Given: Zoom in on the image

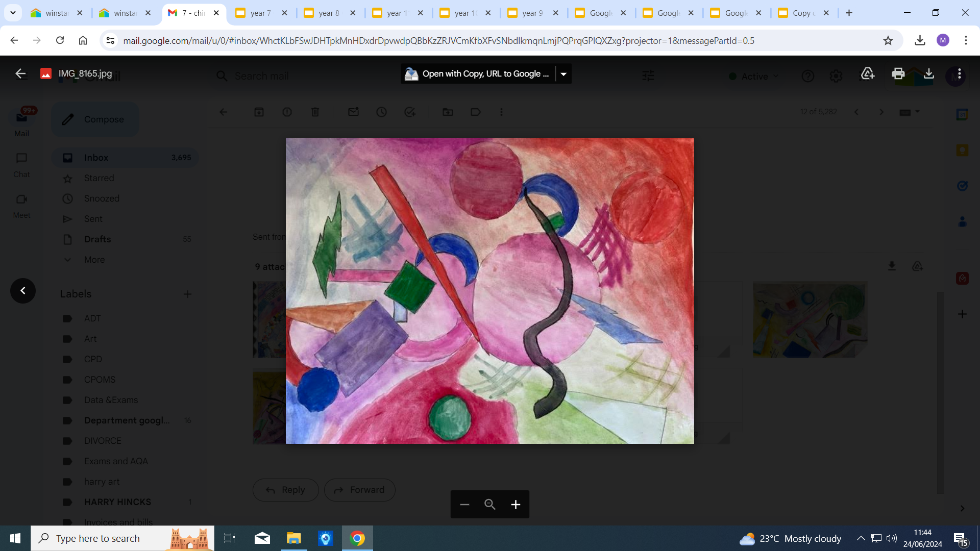Looking at the screenshot, I should pyautogui.click(x=516, y=505).
